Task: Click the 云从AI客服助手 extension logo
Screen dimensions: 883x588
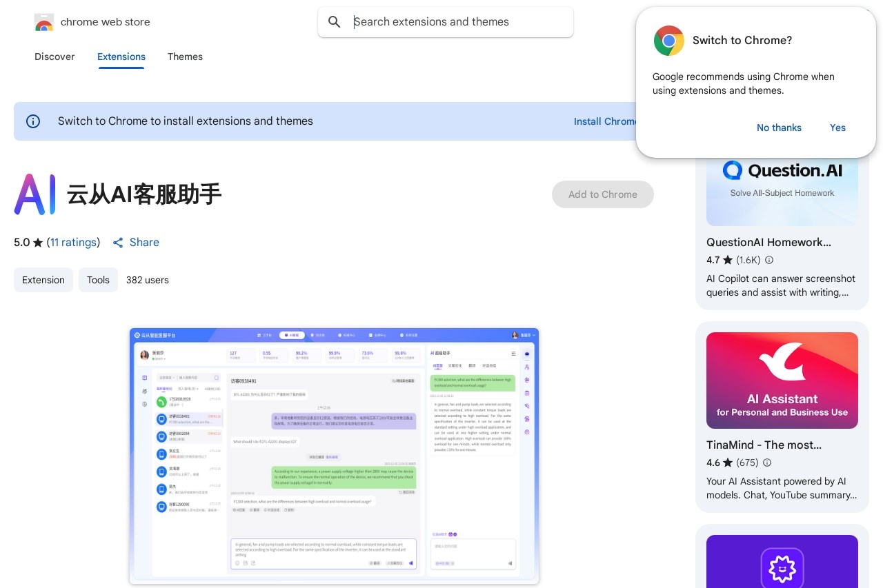Action: click(34, 194)
